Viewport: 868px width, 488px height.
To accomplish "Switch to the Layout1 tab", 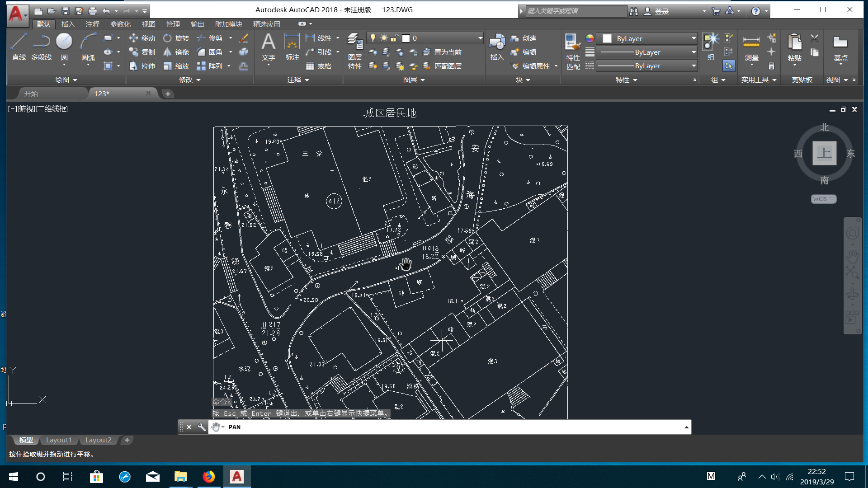I will [x=59, y=440].
